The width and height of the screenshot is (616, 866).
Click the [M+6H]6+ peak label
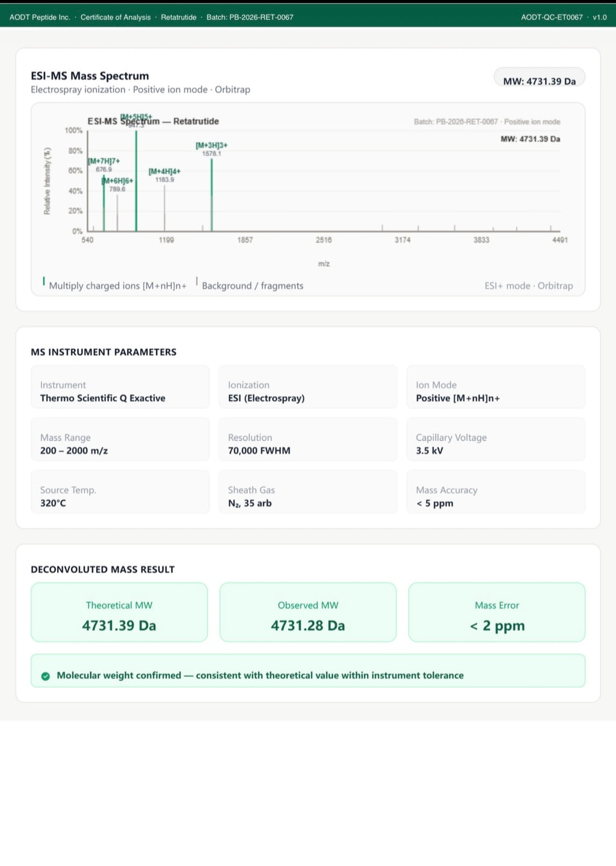117,181
